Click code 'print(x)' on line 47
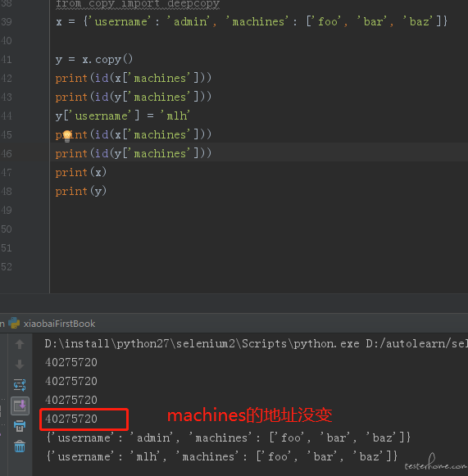Viewport: 468px width, 476px height. (x=81, y=172)
